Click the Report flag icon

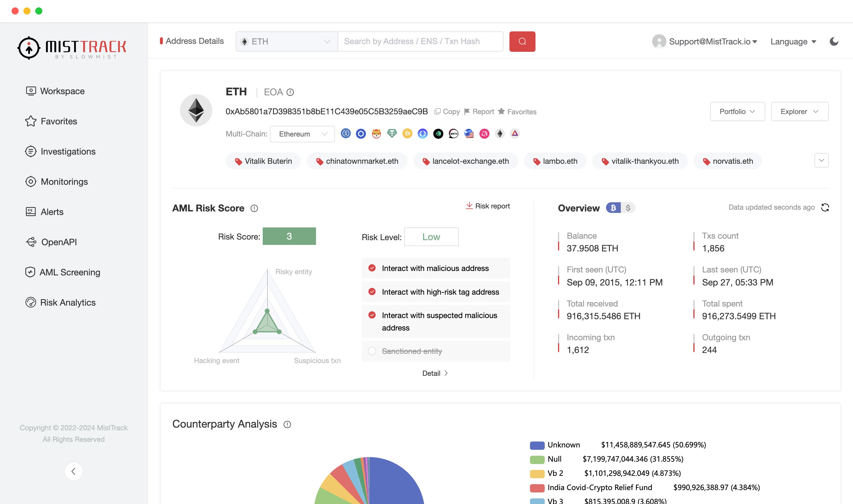467,111
